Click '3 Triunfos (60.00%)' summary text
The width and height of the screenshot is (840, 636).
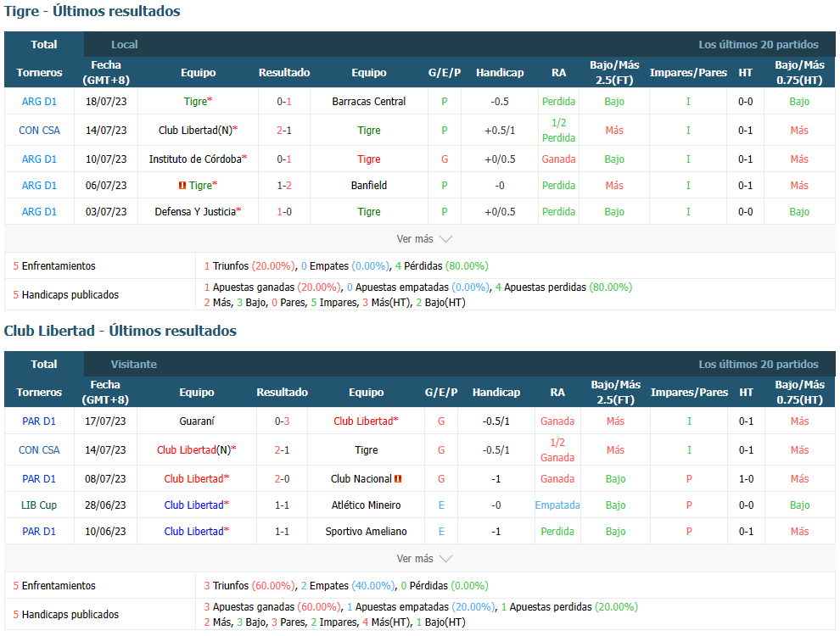(249, 585)
